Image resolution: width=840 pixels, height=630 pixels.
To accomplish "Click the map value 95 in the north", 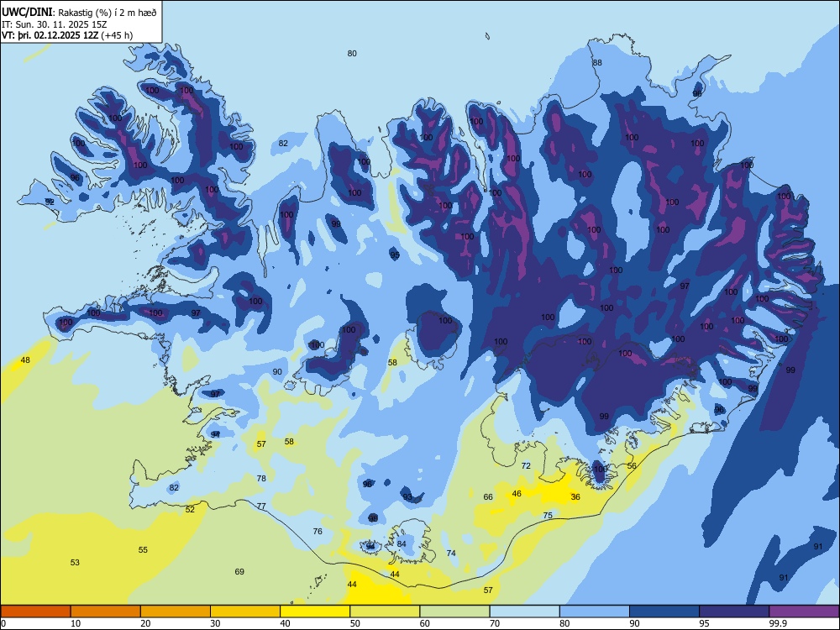I will 395,255.
